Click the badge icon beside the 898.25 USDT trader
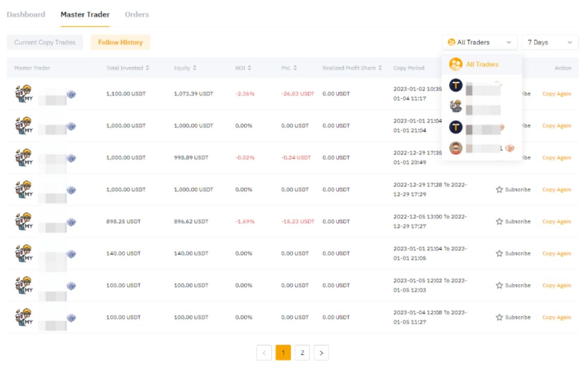 71,222
